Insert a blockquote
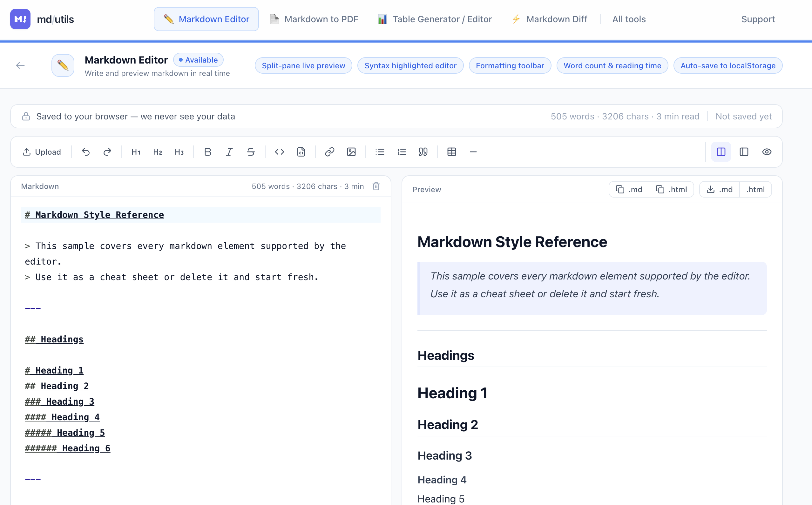The width and height of the screenshot is (812, 505). [x=423, y=152]
